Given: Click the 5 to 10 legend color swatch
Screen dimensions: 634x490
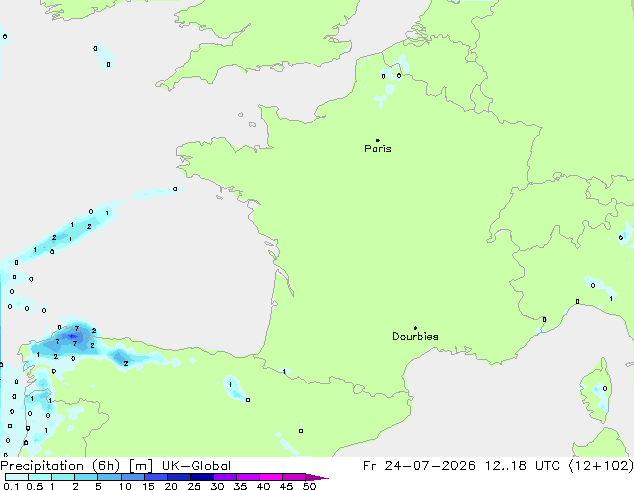Looking at the screenshot, I should point(109,477).
